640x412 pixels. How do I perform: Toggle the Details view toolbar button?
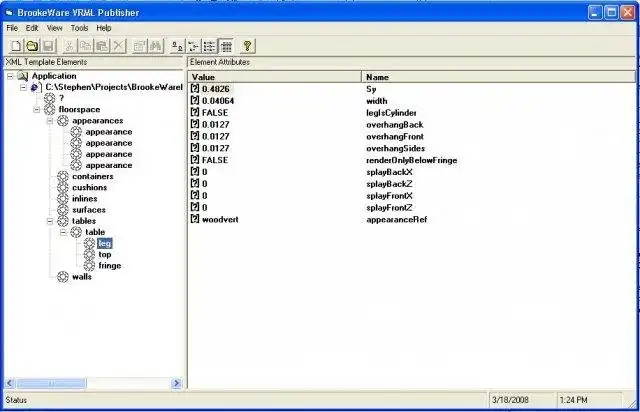pyautogui.click(x=226, y=46)
